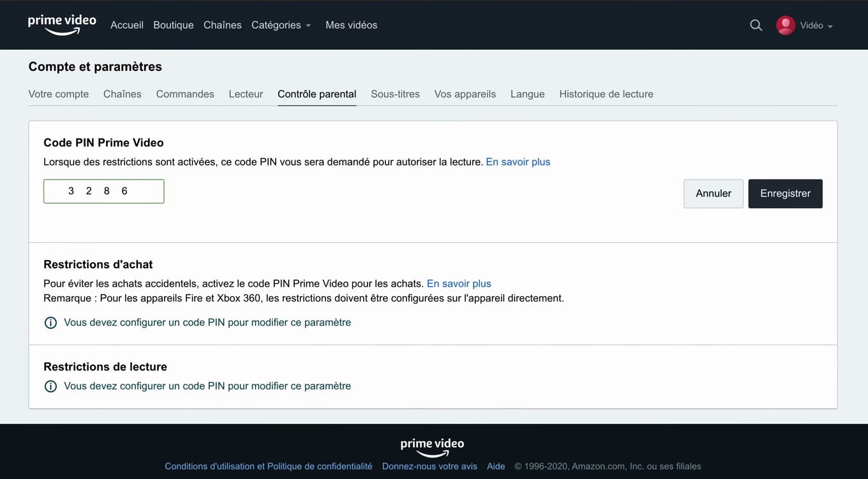Switch to the Langue tab

coord(528,94)
